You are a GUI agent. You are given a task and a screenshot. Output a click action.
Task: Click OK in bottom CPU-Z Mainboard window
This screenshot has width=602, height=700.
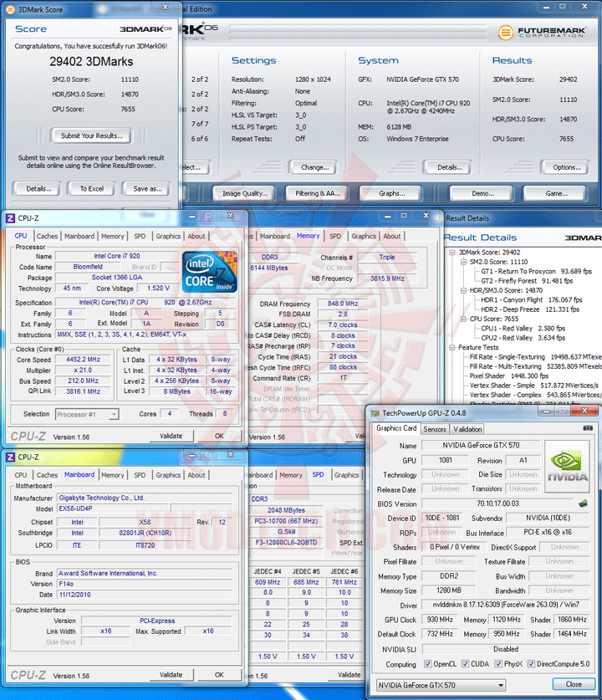coord(219,675)
